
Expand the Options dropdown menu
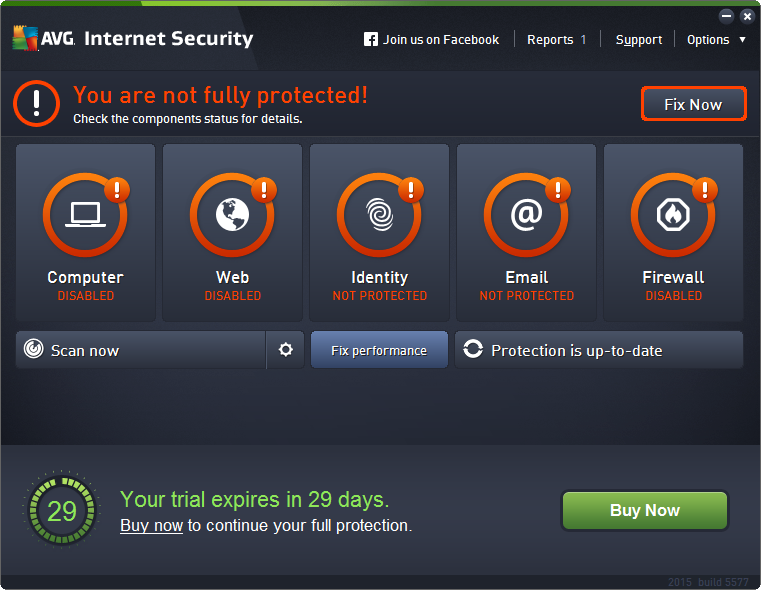point(715,40)
